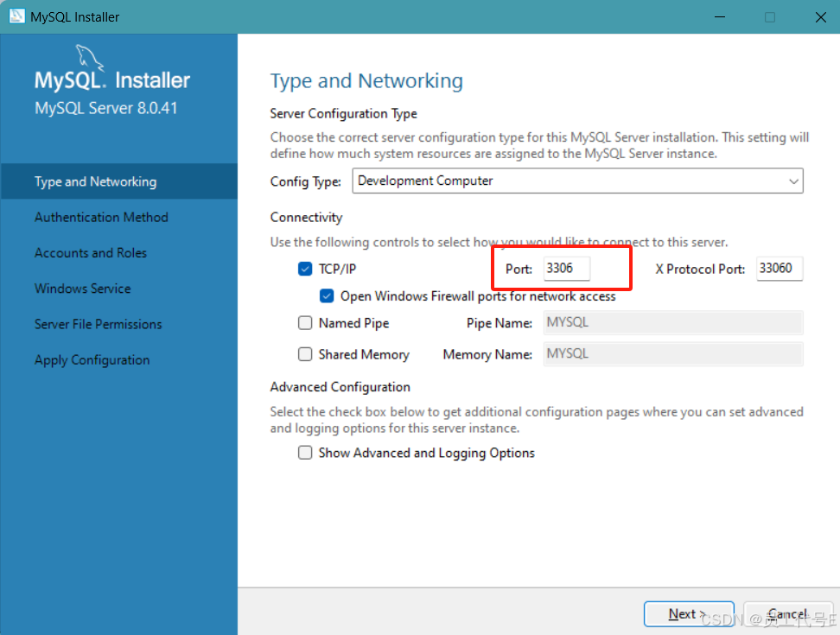The width and height of the screenshot is (840, 635).
Task: Enable the Shared Memory checkbox
Action: click(x=305, y=354)
